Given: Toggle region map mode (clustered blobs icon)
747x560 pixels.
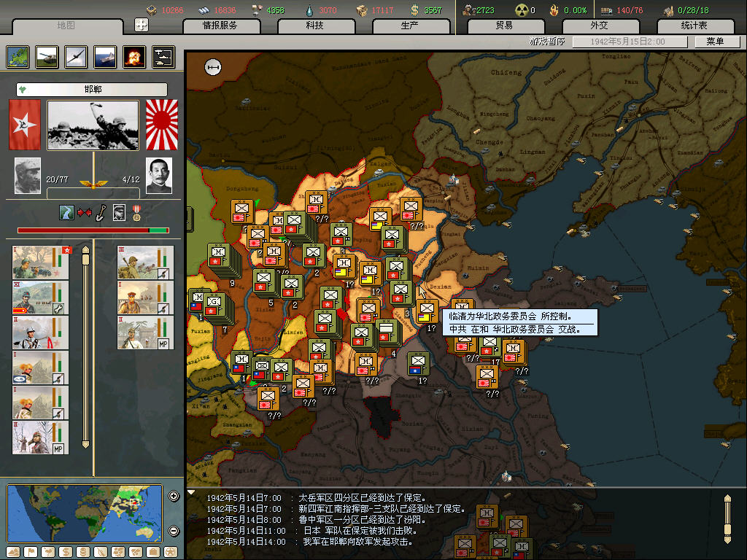Looking at the screenshot, I should coord(118,552).
